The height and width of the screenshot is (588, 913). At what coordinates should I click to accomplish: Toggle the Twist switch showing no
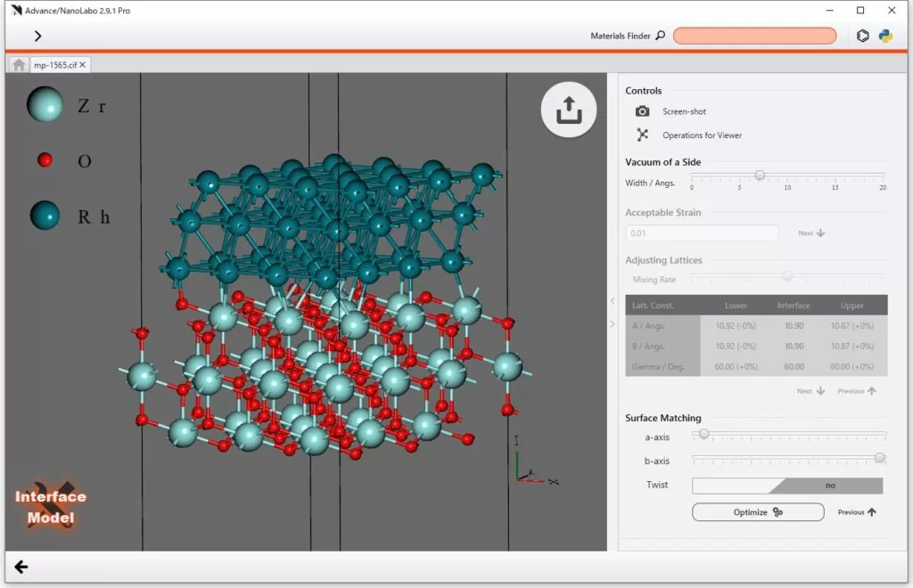point(787,486)
